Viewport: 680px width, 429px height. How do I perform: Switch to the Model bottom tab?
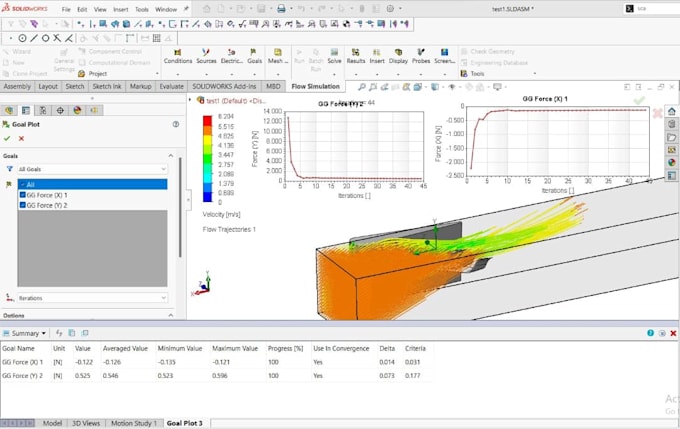(x=52, y=423)
